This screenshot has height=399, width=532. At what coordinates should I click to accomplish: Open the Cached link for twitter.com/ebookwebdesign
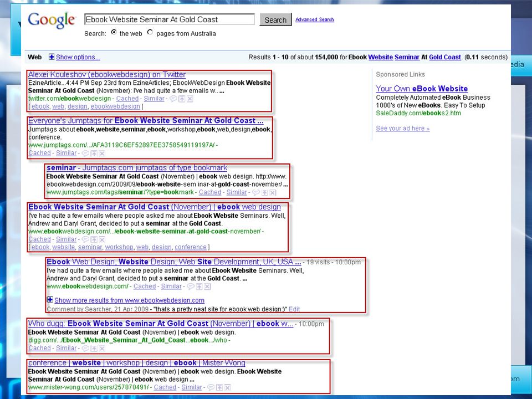click(x=127, y=99)
